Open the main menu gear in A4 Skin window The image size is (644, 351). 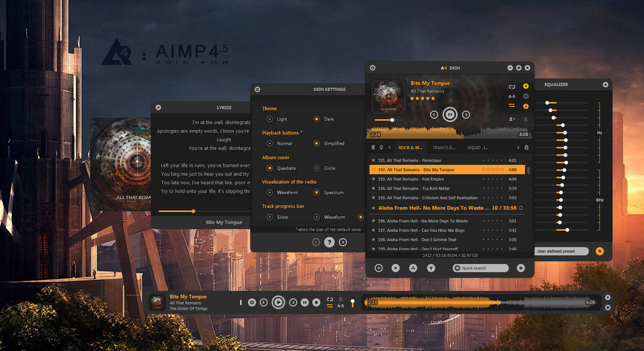coord(373,68)
